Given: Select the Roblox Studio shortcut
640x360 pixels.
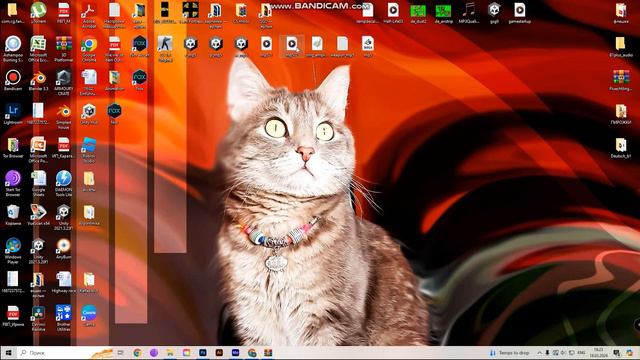Looking at the screenshot, I should pos(89,150).
